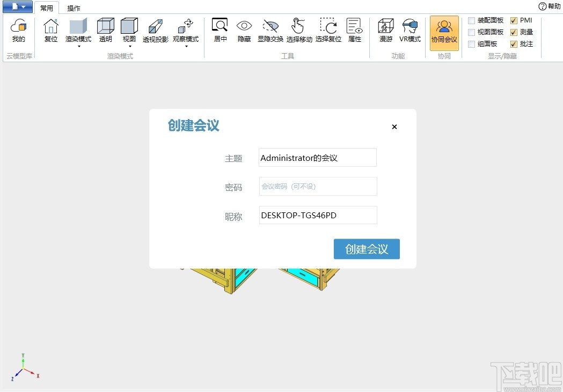
Task: Enter 漫游 walkthrough mode
Action: click(x=385, y=31)
